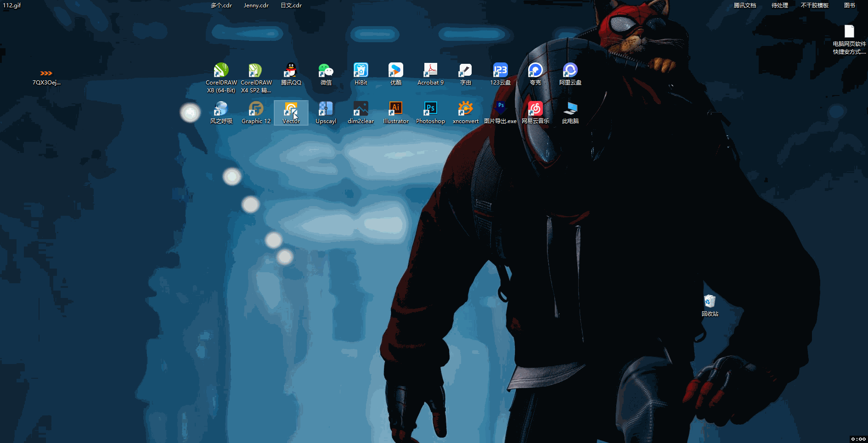Select the 112.gif file label
The image size is (868, 443).
[x=12, y=6]
